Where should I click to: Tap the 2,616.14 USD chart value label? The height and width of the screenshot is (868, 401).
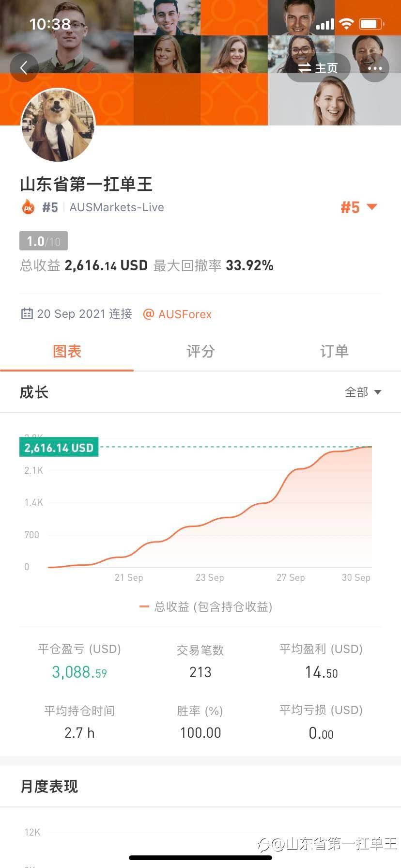click(59, 448)
